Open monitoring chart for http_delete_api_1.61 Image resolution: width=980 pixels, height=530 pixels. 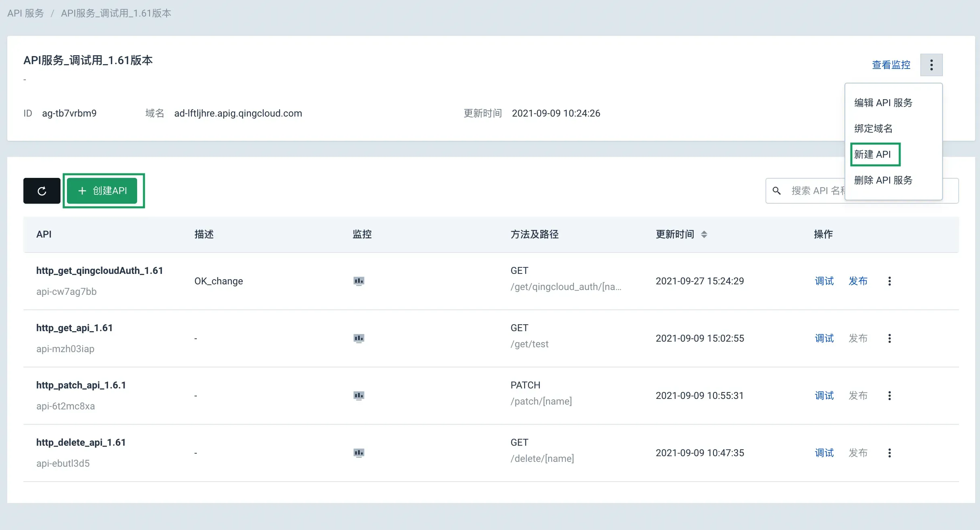tap(359, 453)
